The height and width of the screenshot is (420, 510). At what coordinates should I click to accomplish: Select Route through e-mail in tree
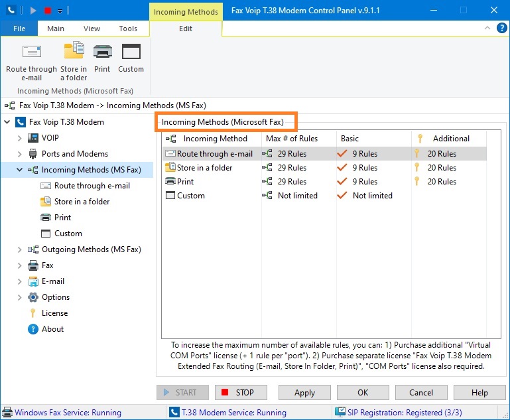click(x=92, y=186)
